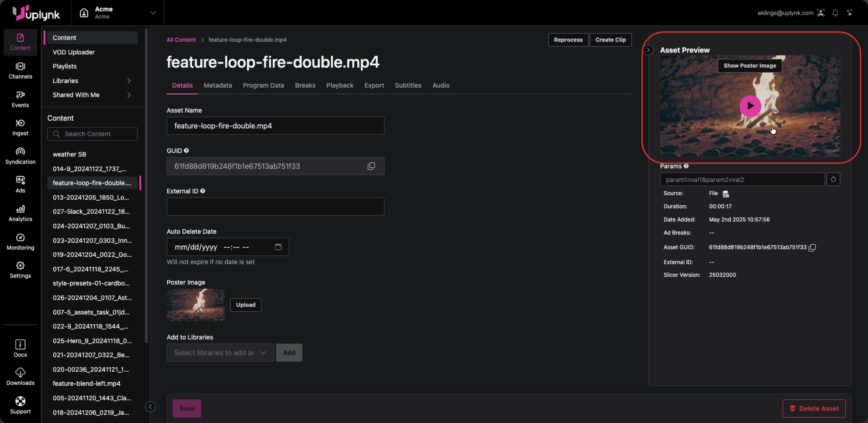
Task: Click the notifications bell icon
Action: [835, 13]
